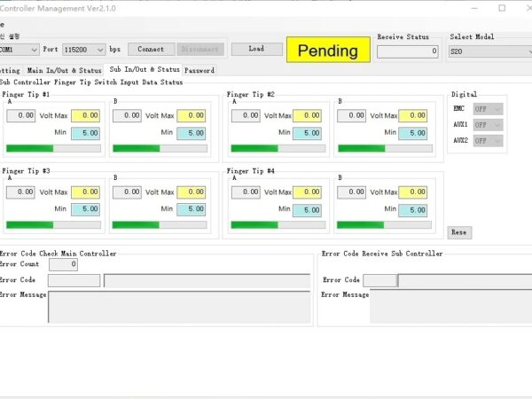Click the Connect button

152,49
